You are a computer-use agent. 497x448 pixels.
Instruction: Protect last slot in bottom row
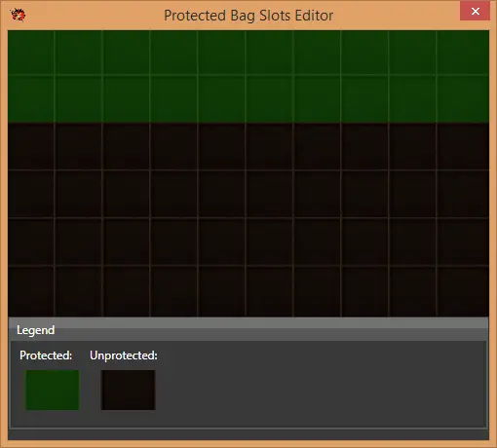click(463, 291)
